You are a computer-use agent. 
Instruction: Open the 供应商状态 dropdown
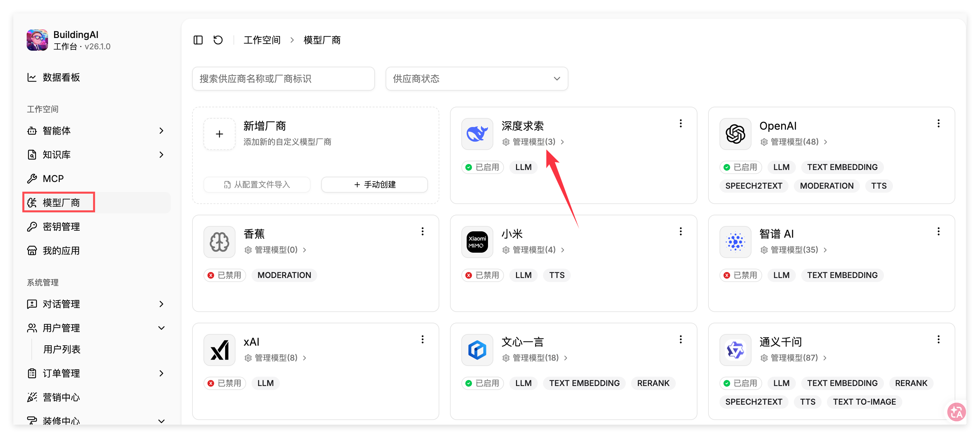[x=477, y=79]
